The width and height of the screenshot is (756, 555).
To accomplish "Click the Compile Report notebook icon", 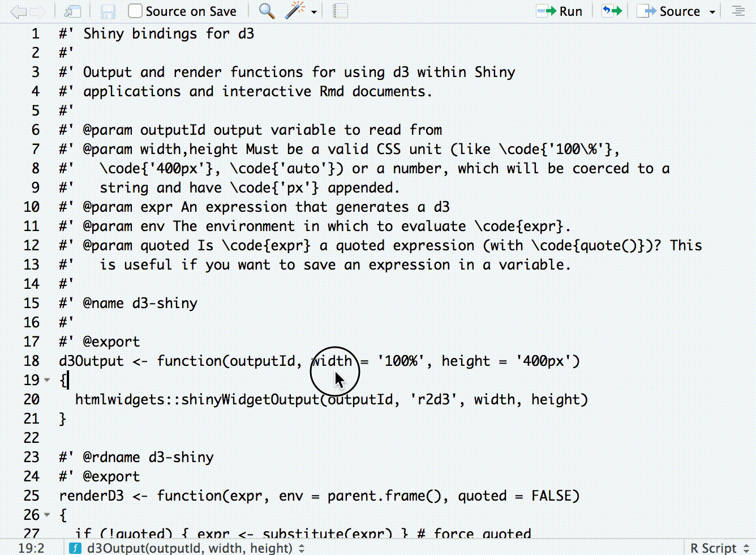I will coord(340,11).
